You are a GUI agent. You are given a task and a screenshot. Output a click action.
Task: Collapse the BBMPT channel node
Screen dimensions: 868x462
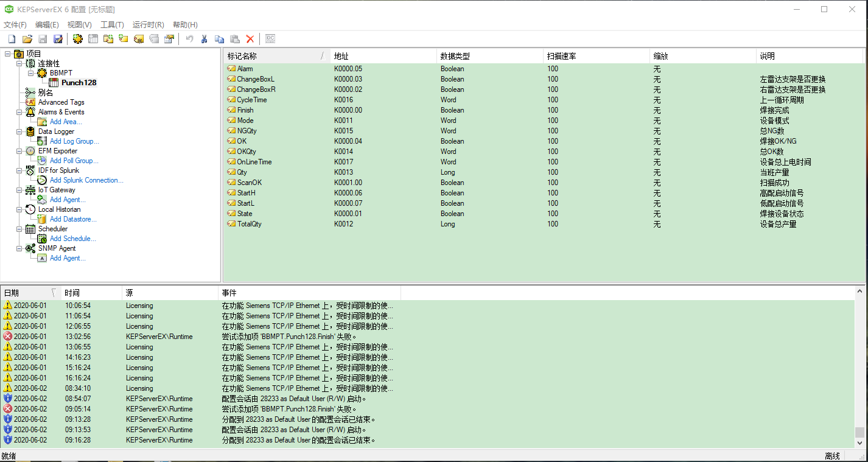point(31,73)
